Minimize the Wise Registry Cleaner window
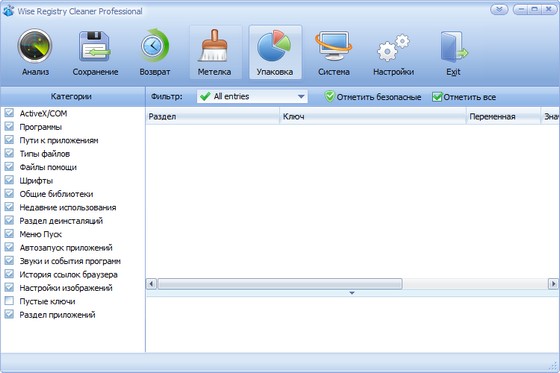The width and height of the screenshot is (560, 373). [x=521, y=10]
